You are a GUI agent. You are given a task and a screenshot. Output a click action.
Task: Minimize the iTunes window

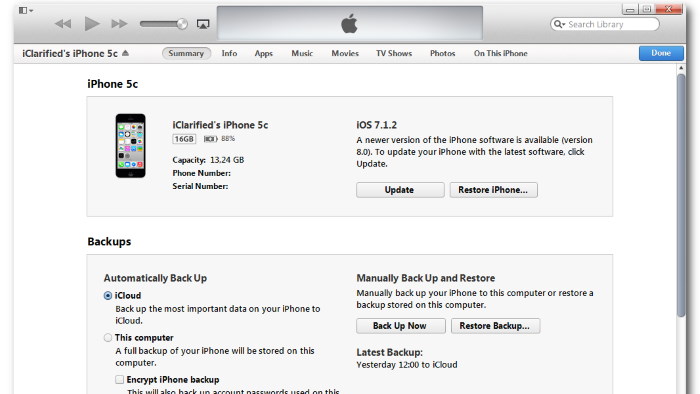point(630,9)
